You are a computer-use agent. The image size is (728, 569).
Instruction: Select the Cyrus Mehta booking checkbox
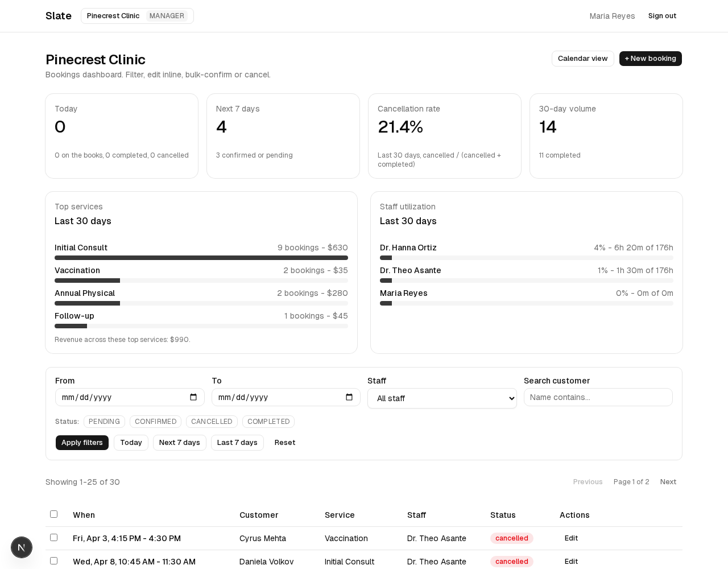[53, 538]
